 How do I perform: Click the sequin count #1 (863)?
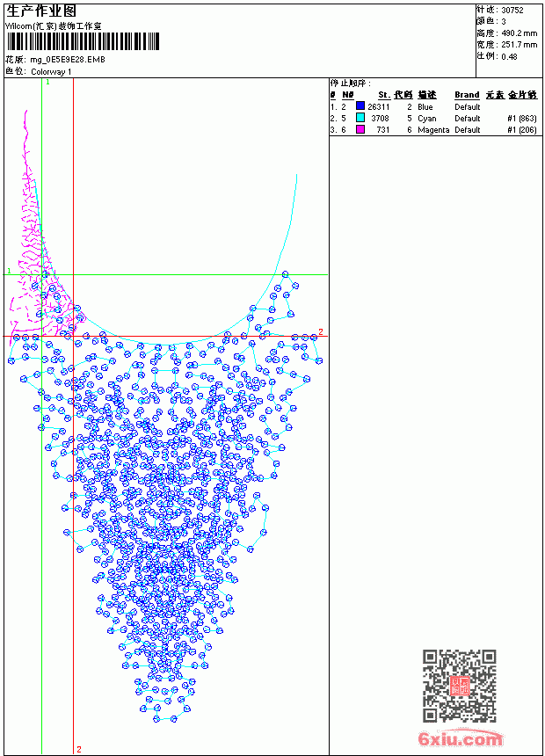coord(522,118)
